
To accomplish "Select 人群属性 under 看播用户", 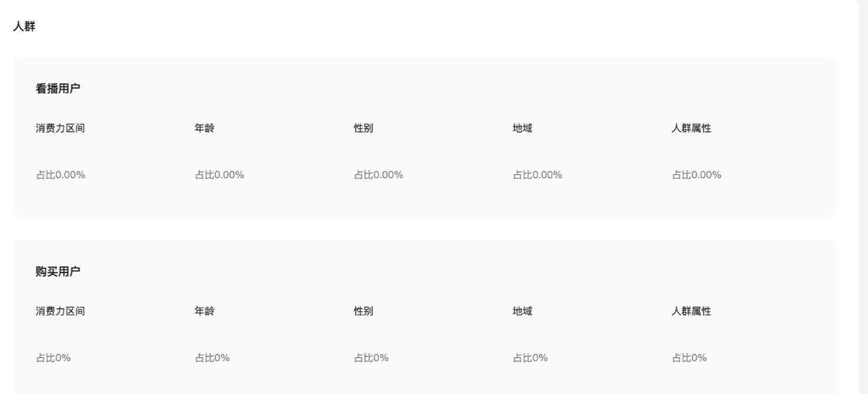I will pos(691,128).
